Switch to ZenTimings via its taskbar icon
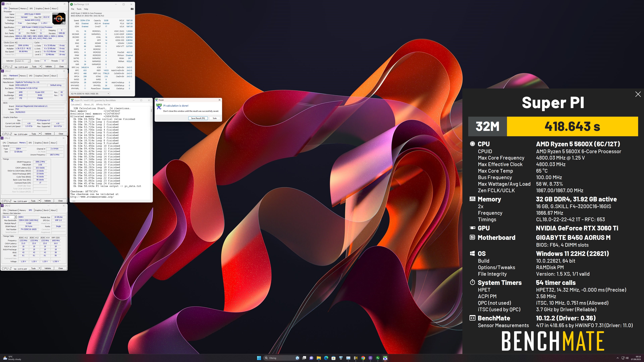The height and width of the screenshot is (362, 644). tap(378, 358)
